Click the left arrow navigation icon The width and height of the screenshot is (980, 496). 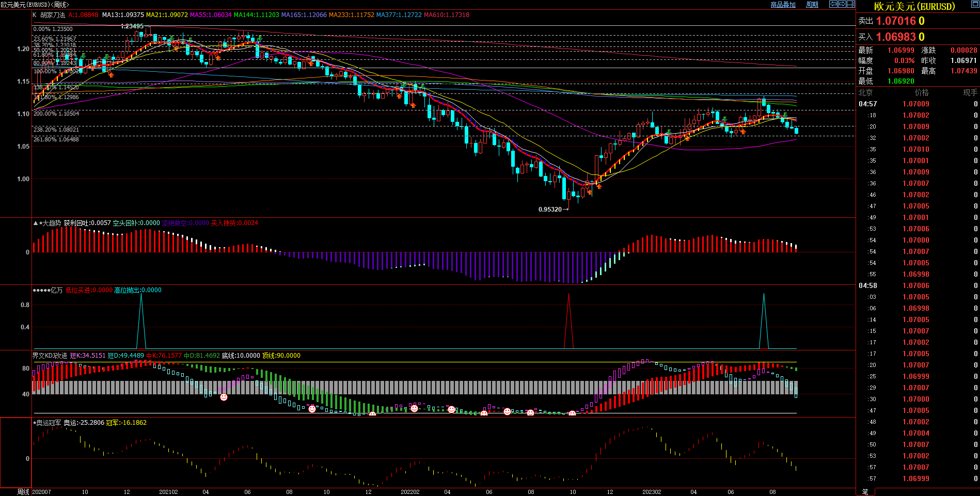point(833,4)
